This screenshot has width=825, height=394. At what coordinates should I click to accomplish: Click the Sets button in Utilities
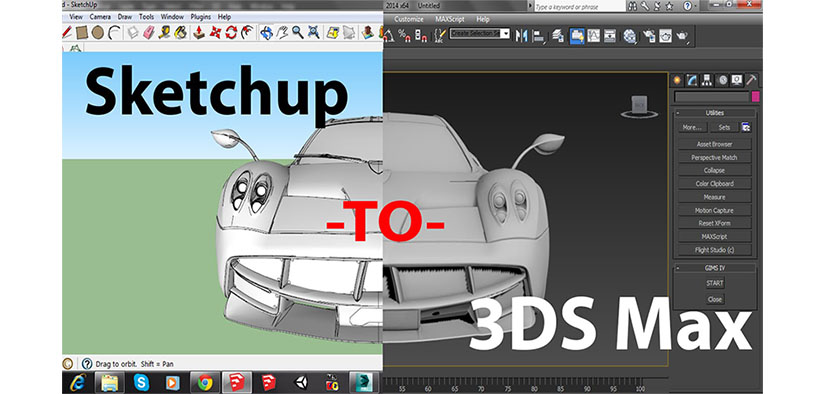tap(725, 127)
